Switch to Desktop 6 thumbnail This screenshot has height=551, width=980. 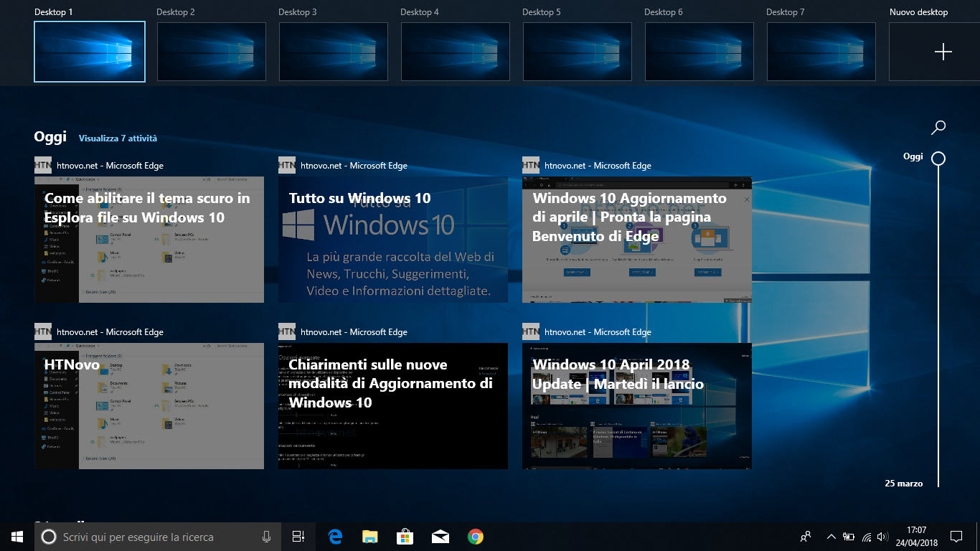click(699, 52)
